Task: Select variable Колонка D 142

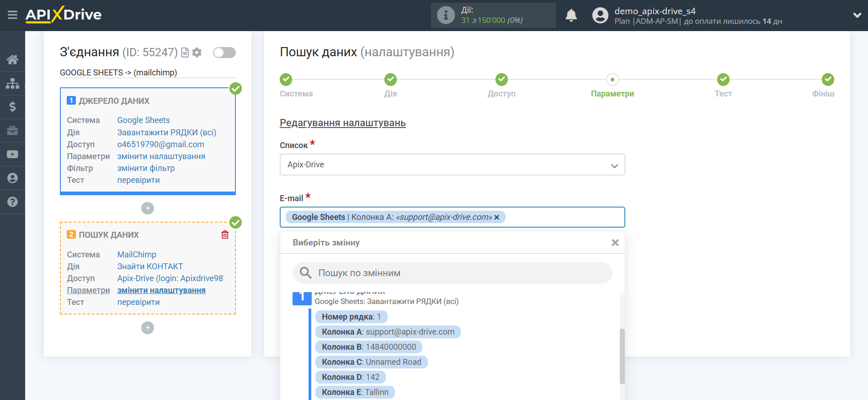Action: (351, 377)
